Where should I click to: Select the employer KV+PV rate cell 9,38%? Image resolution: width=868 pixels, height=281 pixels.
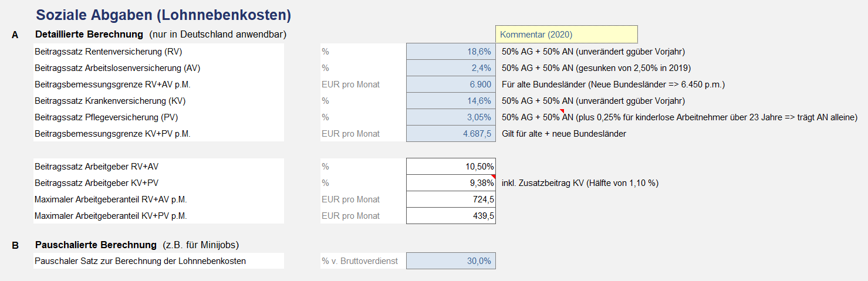(451, 183)
